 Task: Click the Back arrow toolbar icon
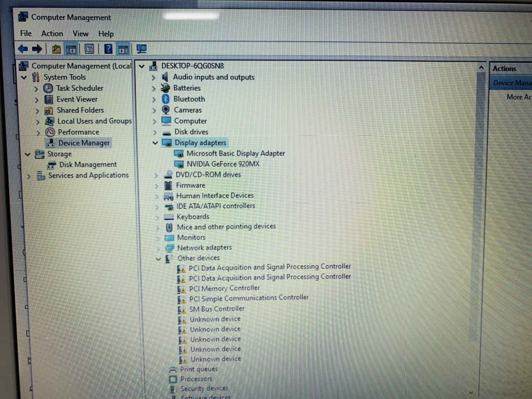click(23, 49)
